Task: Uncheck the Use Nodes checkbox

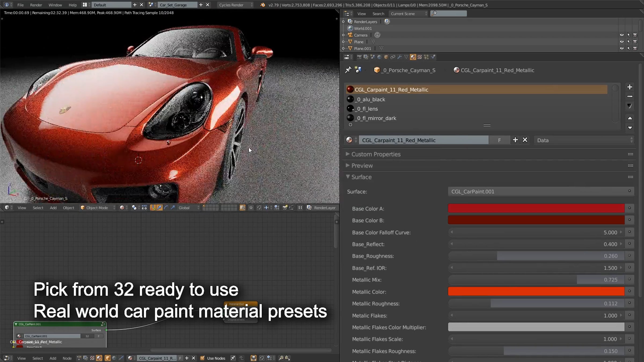Action: (203, 358)
